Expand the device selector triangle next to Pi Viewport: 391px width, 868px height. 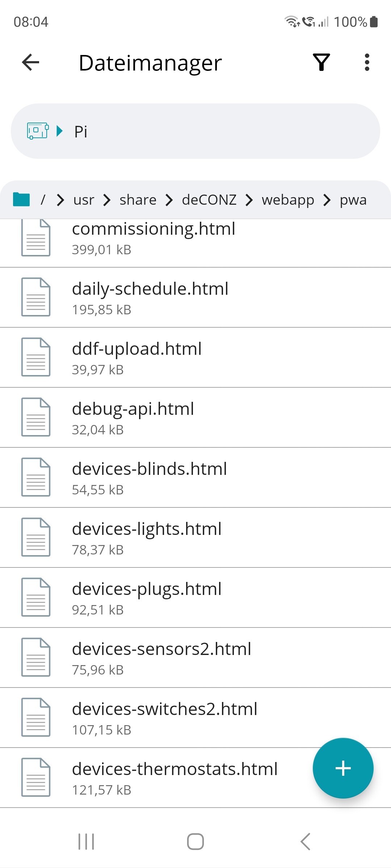pyautogui.click(x=60, y=131)
